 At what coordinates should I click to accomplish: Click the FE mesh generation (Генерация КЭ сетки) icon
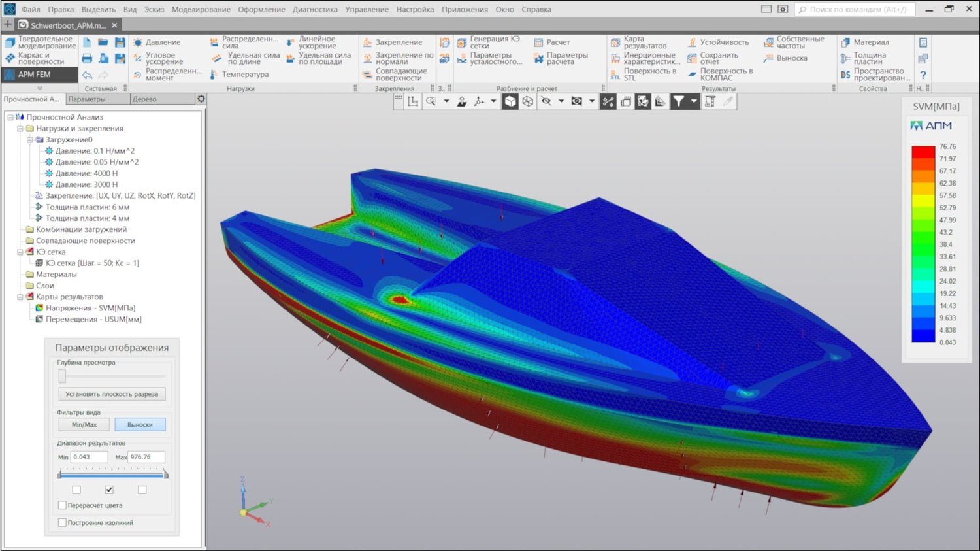point(462,42)
